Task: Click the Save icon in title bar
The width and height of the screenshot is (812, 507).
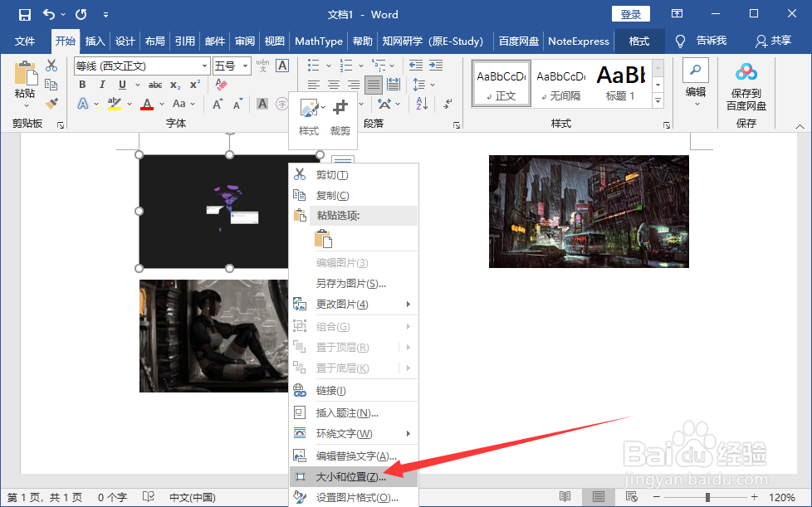Action: pos(24,14)
